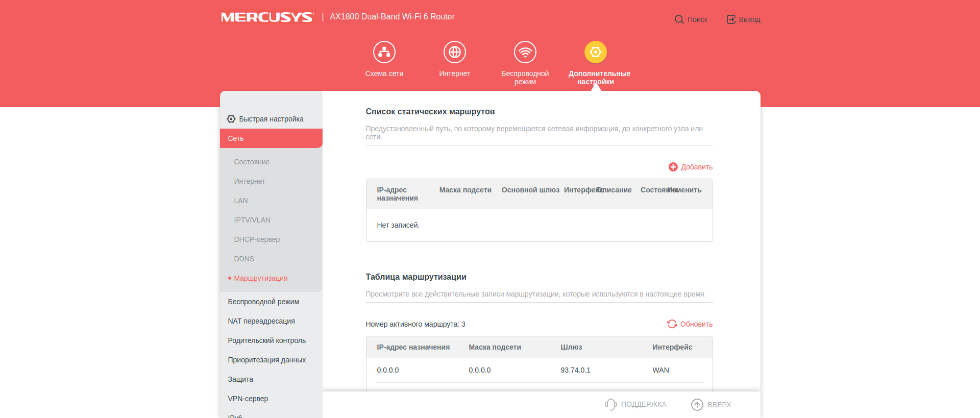
Task: Select the Advanced settings gear icon
Action: pyautogui.click(x=595, y=52)
